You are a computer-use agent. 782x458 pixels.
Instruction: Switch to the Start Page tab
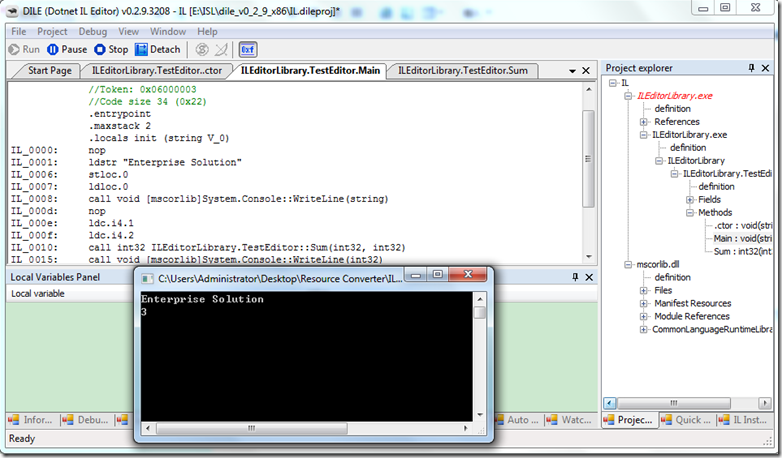pyautogui.click(x=49, y=70)
